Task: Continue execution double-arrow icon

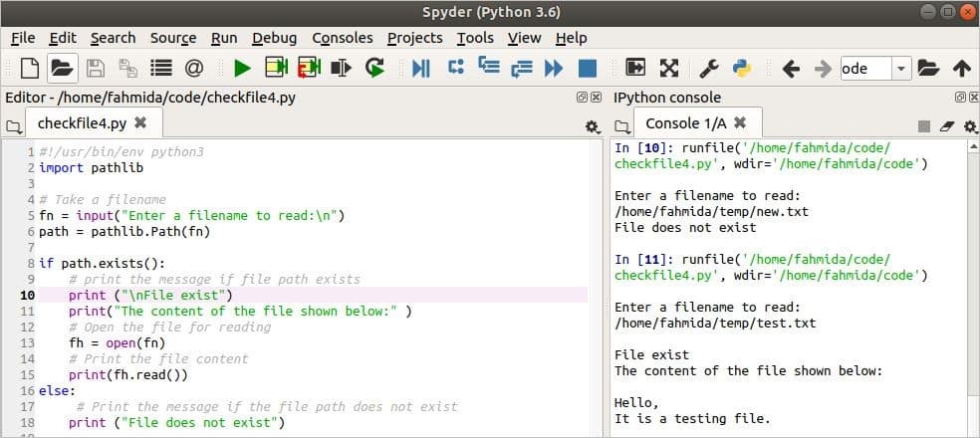Action: tap(554, 68)
